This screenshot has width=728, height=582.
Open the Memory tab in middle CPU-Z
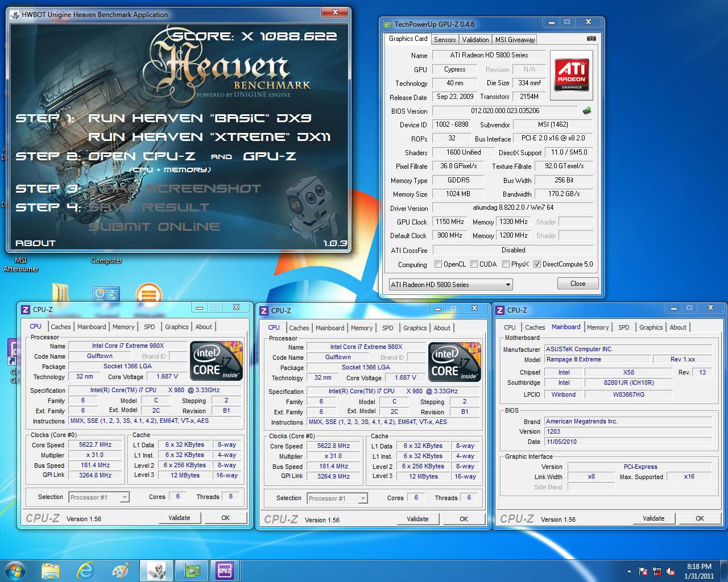362,328
